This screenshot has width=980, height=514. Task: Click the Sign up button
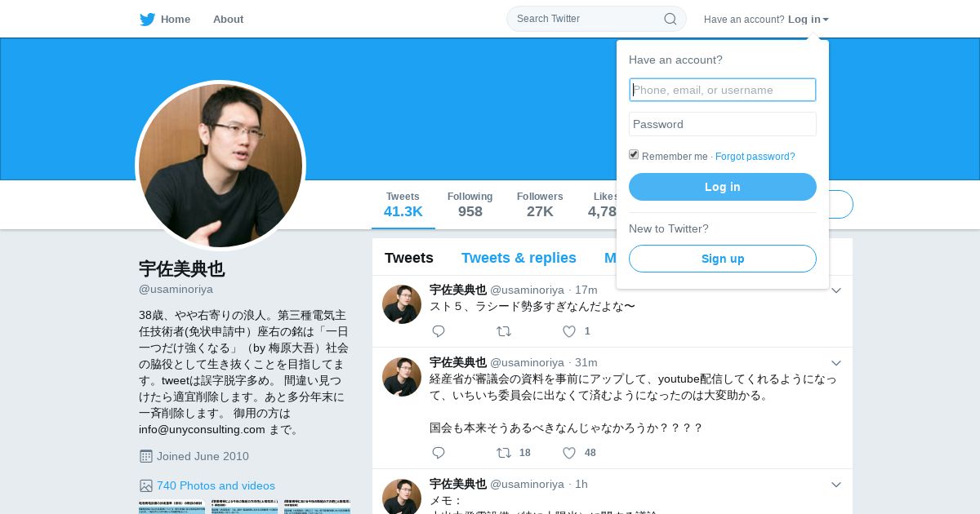tap(723, 259)
